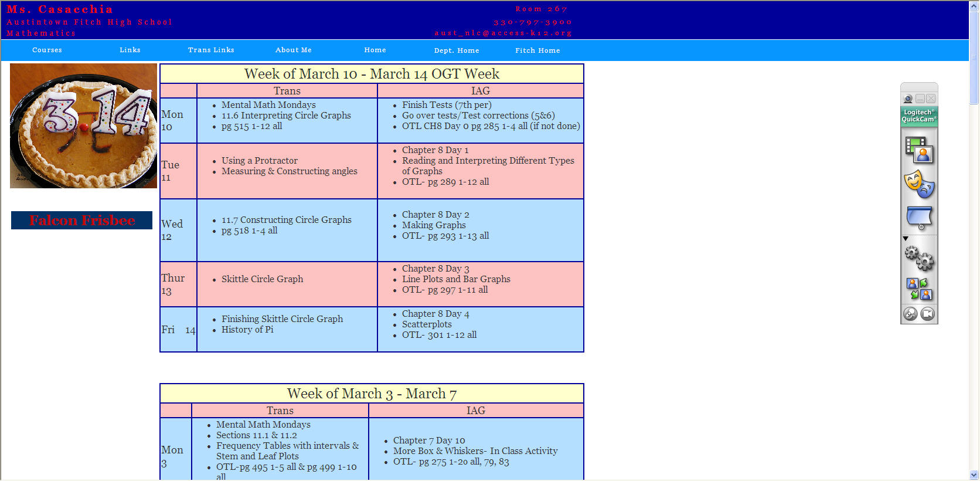Click the round microphone button in QuickCam
This screenshot has height=481, width=980.
tap(910, 314)
